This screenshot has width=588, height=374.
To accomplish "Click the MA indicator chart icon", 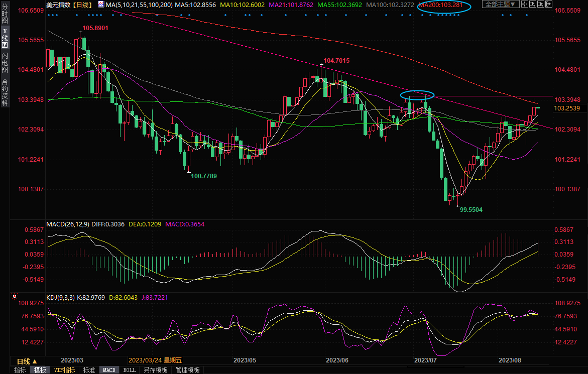I will pyautogui.click(x=101, y=5).
